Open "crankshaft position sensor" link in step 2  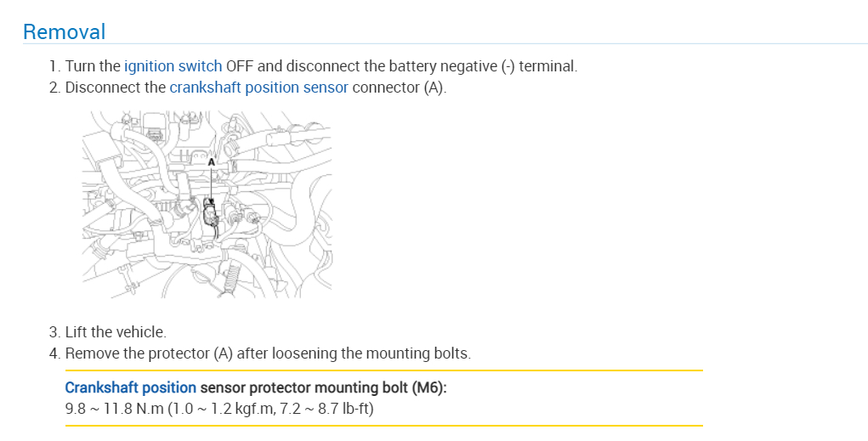[x=258, y=88]
